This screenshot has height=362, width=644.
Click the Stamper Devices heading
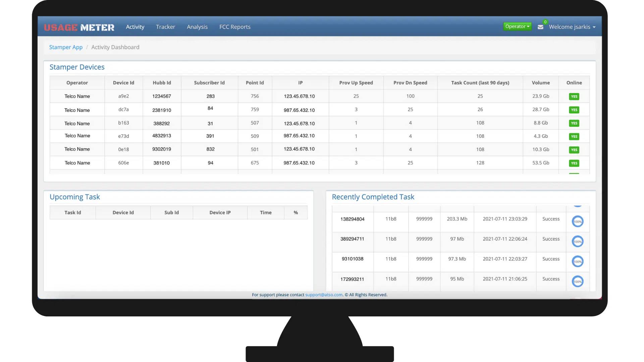point(77,67)
